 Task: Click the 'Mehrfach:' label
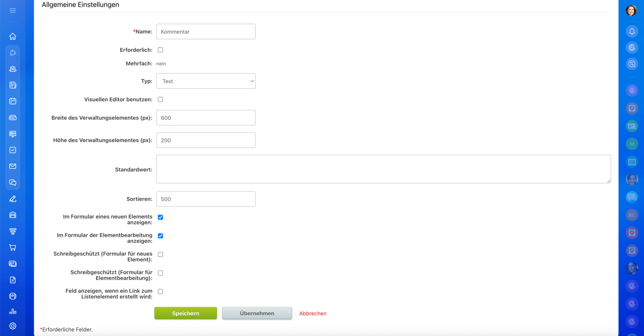[139, 64]
